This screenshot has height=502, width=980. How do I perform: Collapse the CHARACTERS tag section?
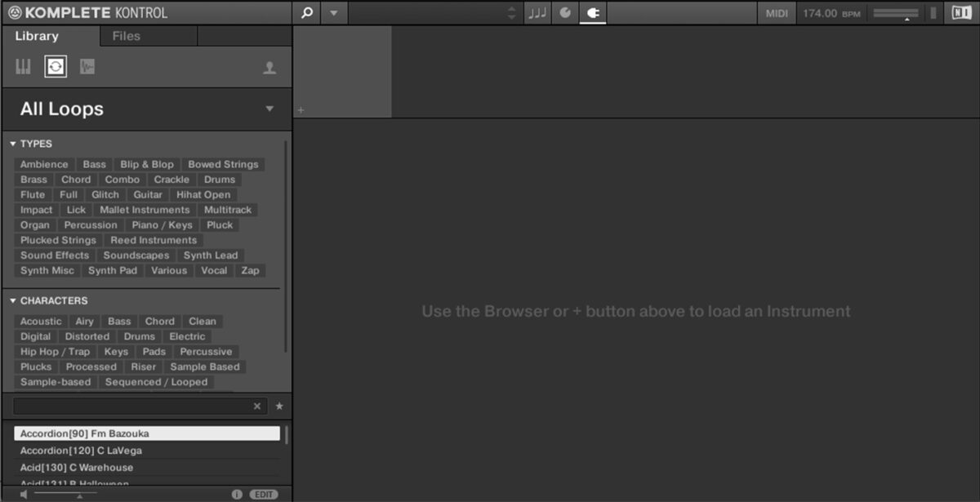coord(48,300)
